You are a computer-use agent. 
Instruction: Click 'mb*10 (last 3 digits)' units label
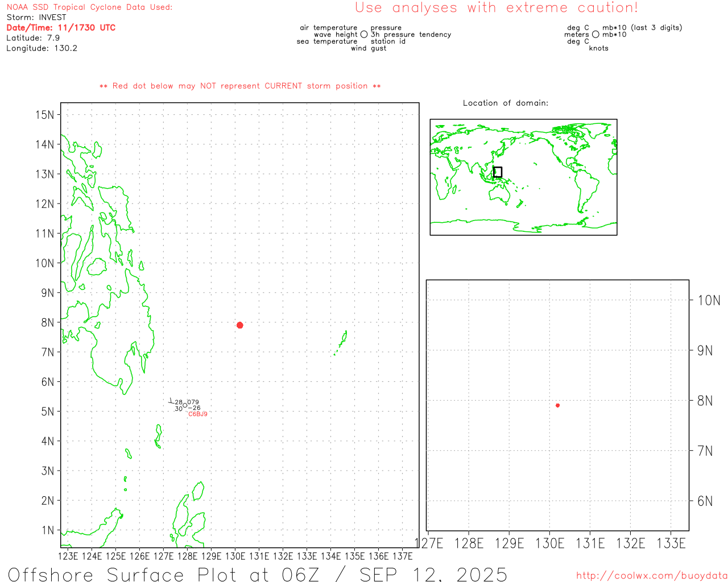[642, 28]
